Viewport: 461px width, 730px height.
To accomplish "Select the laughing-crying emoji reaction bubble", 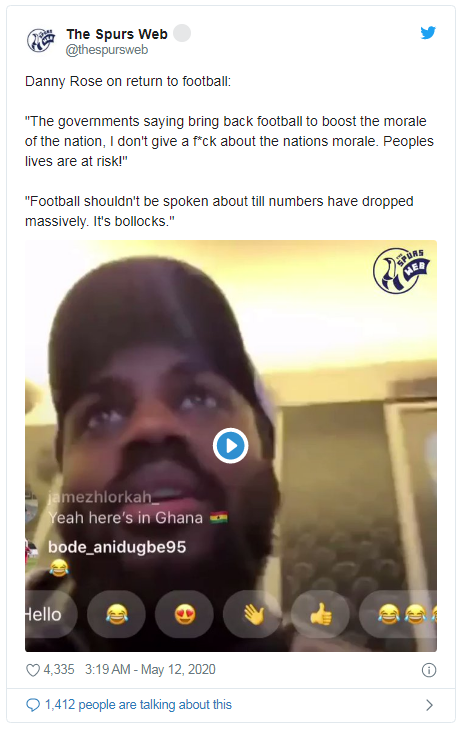I will pyautogui.click(x=116, y=614).
